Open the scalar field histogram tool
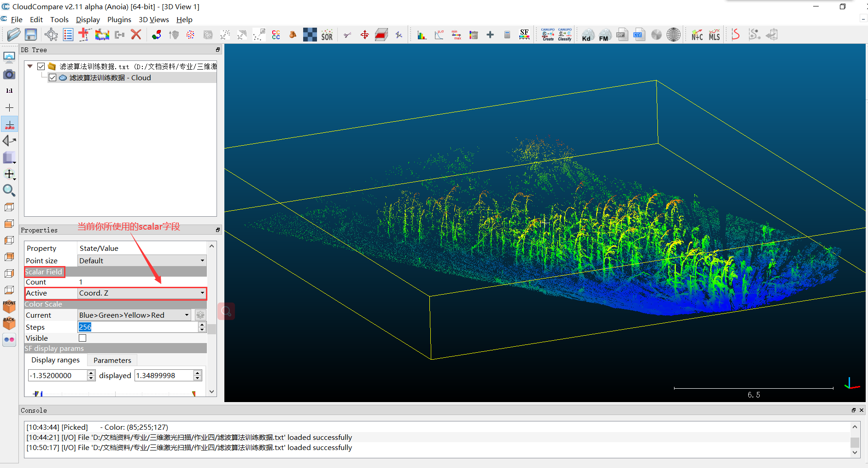This screenshot has width=868, height=468. [422, 35]
